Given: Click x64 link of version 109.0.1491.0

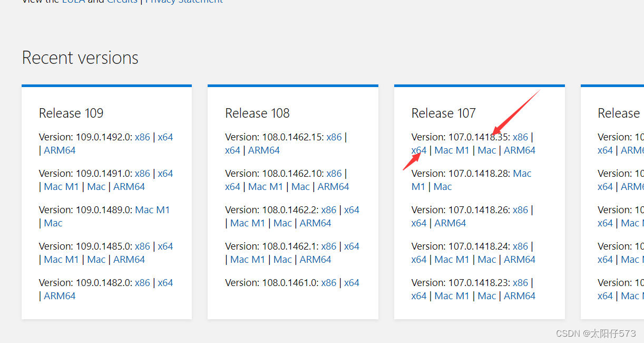Looking at the screenshot, I should click(165, 174).
